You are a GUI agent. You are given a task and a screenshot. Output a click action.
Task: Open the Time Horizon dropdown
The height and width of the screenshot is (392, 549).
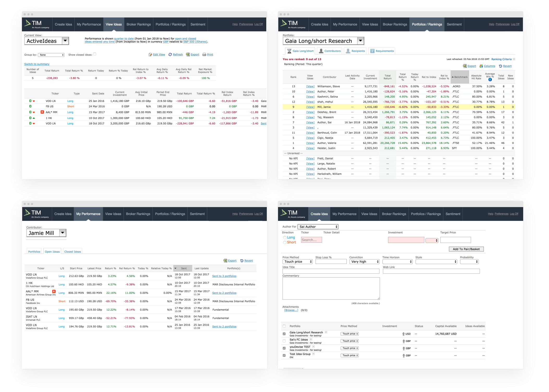397,262
